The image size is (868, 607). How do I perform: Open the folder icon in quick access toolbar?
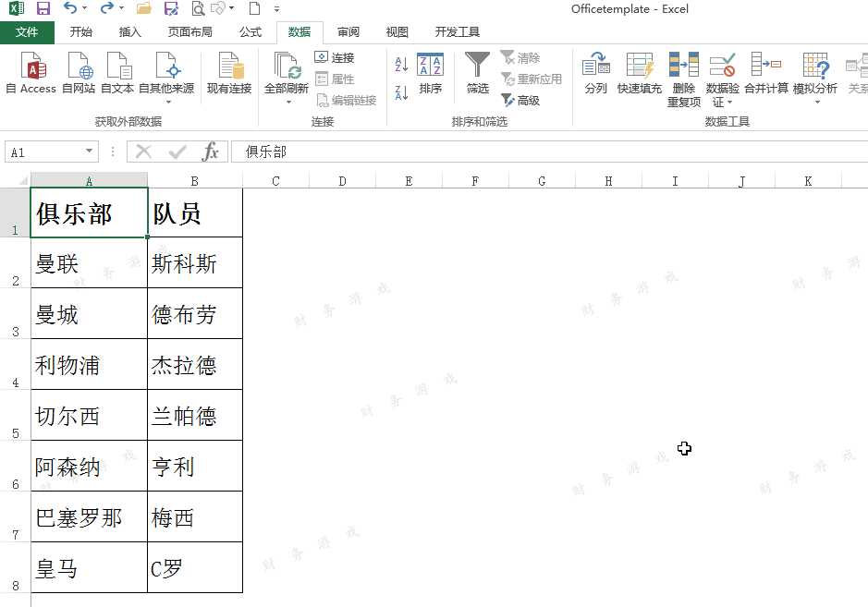pyautogui.click(x=144, y=8)
